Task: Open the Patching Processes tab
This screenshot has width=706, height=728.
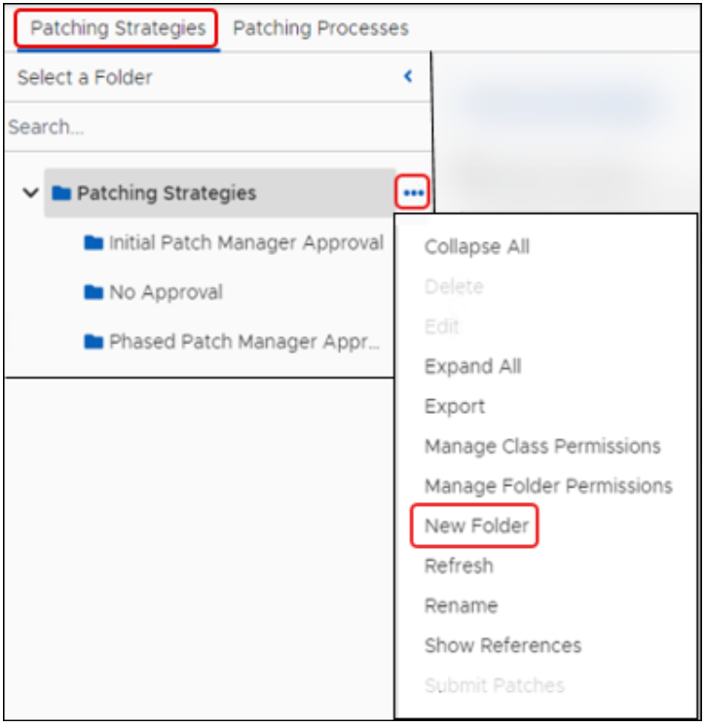Action: 320,27
